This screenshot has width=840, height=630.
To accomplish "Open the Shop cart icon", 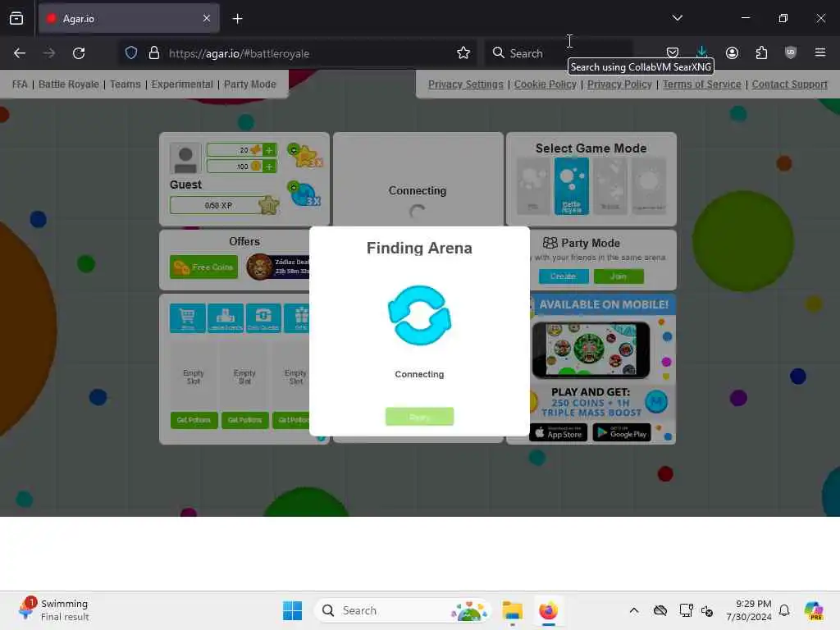I will click(188, 318).
